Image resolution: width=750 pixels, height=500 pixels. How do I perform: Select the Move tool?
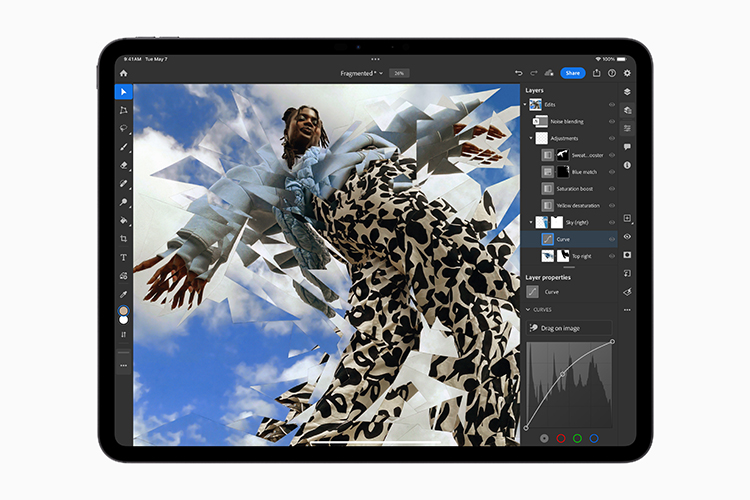point(124,92)
